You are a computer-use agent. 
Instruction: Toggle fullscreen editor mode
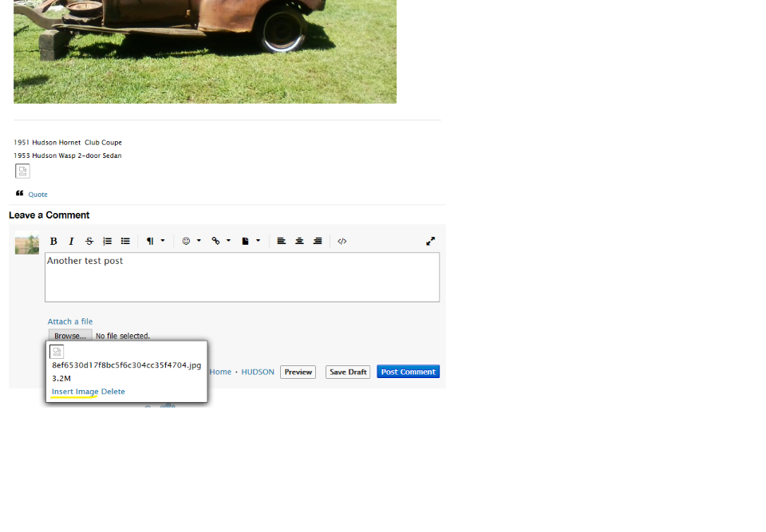point(430,241)
